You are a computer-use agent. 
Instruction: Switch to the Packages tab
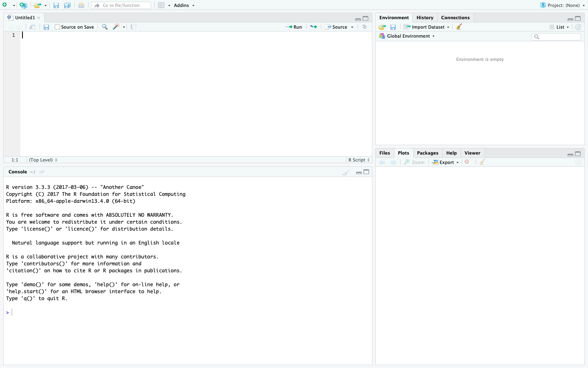[x=428, y=153]
